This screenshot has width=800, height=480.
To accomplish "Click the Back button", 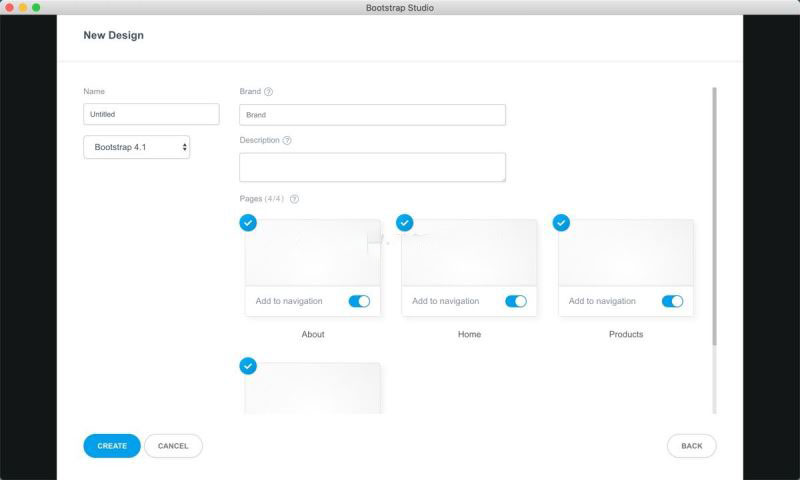I will pos(692,446).
